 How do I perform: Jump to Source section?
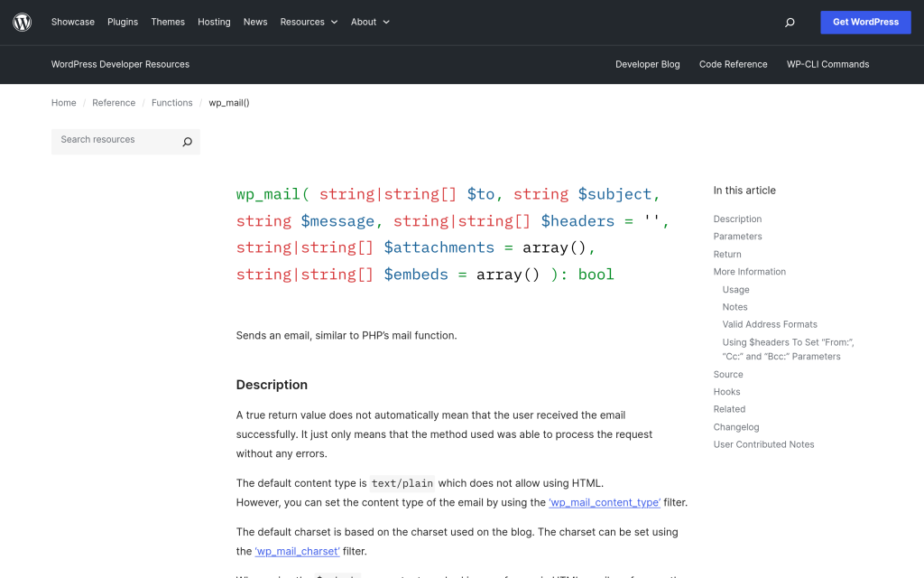click(x=728, y=375)
